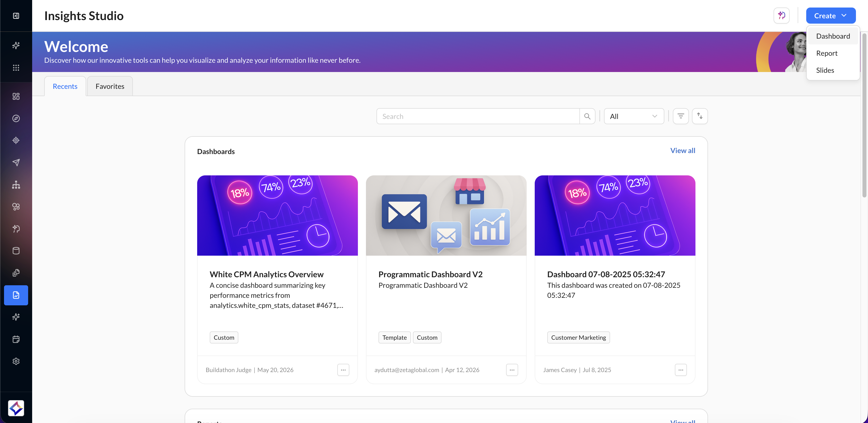This screenshot has width=868, height=423.
Task: Open the AI assistant icon beside Create
Action: tap(781, 16)
